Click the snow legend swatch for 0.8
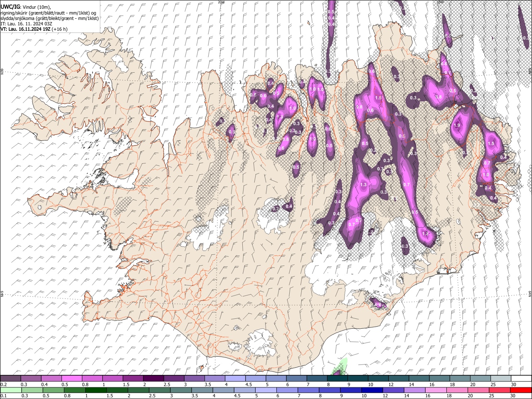 pos(92,378)
